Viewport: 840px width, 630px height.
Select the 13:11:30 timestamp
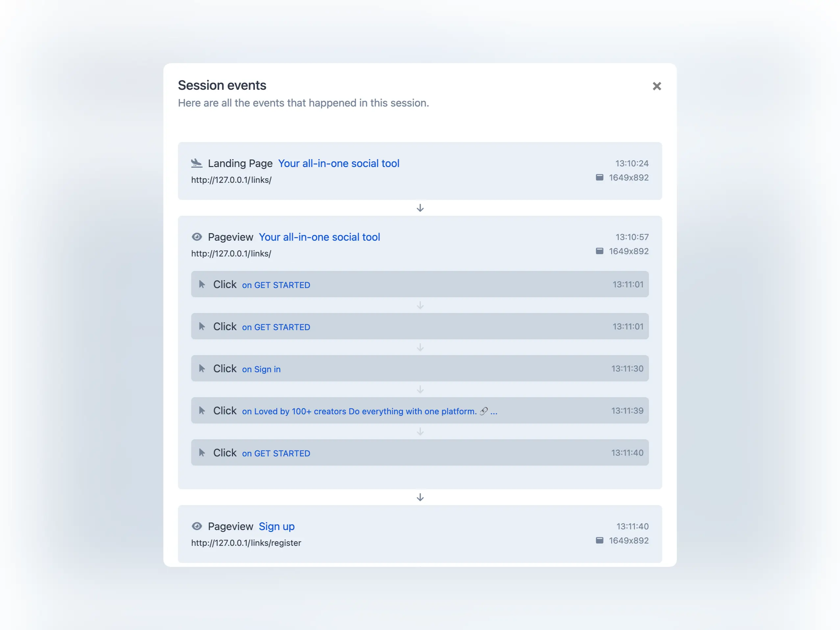click(627, 368)
